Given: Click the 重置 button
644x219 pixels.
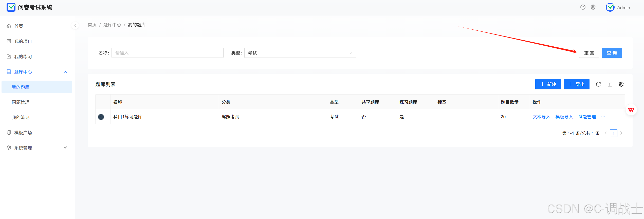Looking at the screenshot, I should click(x=589, y=53).
